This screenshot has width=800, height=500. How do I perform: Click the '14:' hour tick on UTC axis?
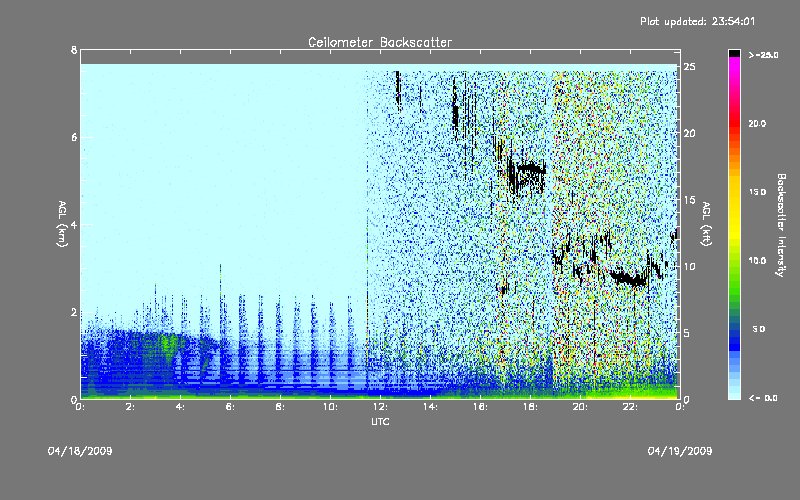click(431, 407)
